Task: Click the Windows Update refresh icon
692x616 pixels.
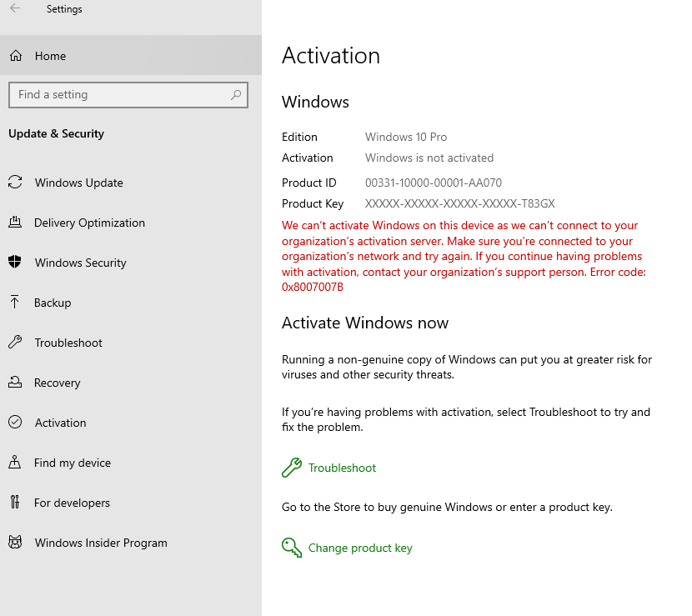Action: click(15, 183)
